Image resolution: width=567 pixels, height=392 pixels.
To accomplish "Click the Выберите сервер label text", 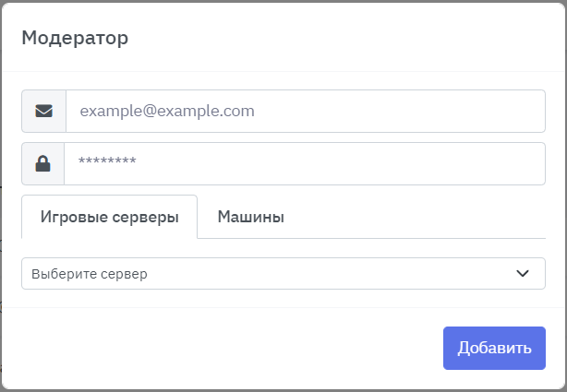I will click(x=90, y=274).
